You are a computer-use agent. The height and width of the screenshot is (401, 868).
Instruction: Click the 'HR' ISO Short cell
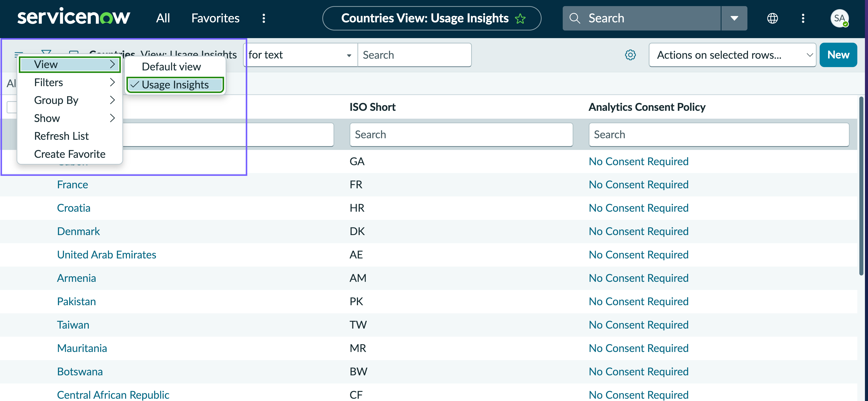[x=357, y=208]
